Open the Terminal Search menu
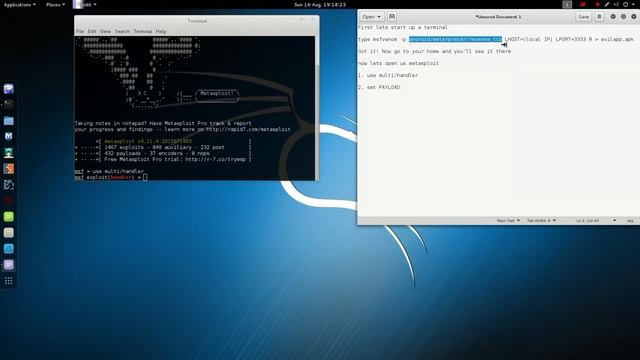Screen dimensions: 640x360 point(122,31)
